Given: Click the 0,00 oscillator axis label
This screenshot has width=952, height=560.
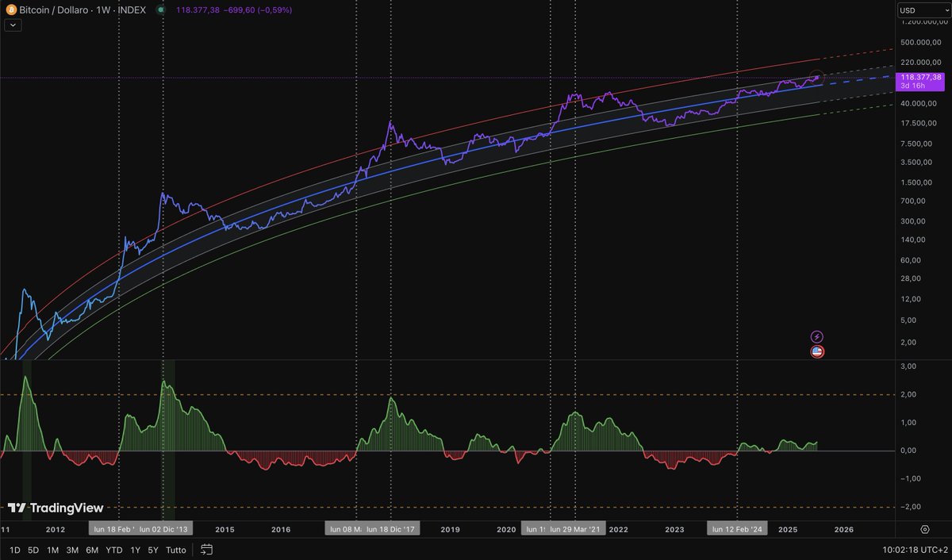Looking at the screenshot, I should pos(910,451).
